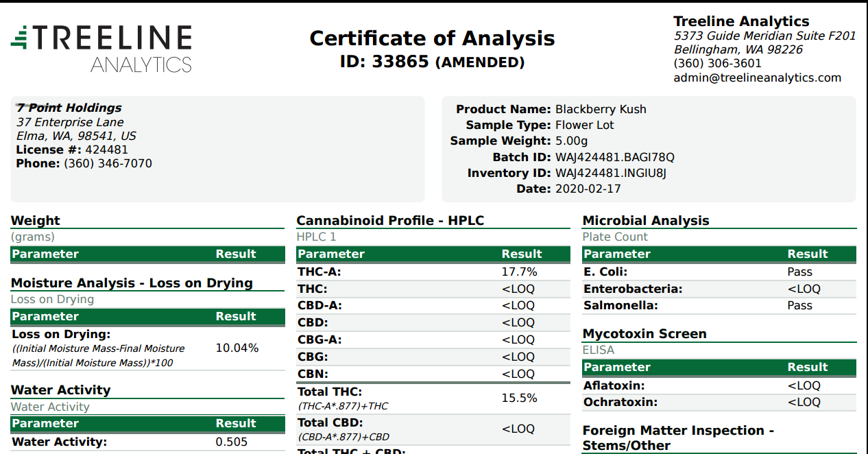Select the THC-A result 17.7%

pyautogui.click(x=519, y=272)
